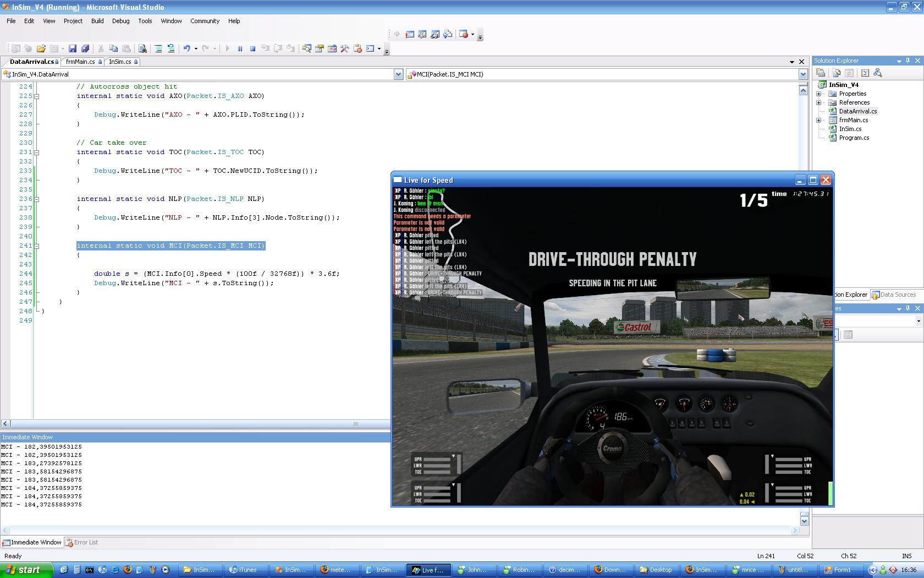Maximize the Live for Speed window
Screen dimensions: 924x578
813,180
